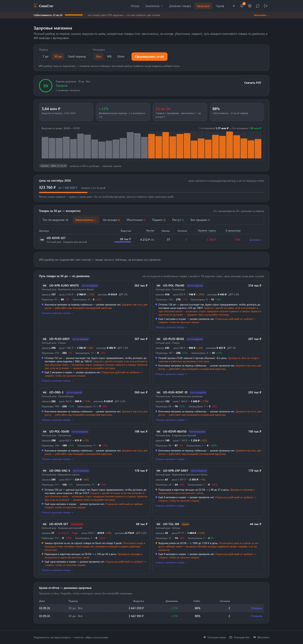303x644 pixels.
Task: Click the Заполнить link in cost banner
Action: 262,15
